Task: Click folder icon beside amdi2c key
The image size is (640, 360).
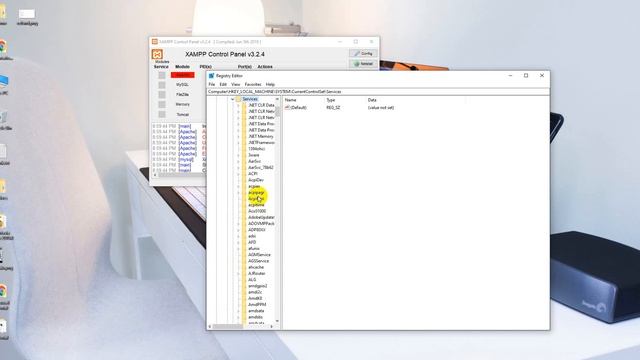Action: 244,292
